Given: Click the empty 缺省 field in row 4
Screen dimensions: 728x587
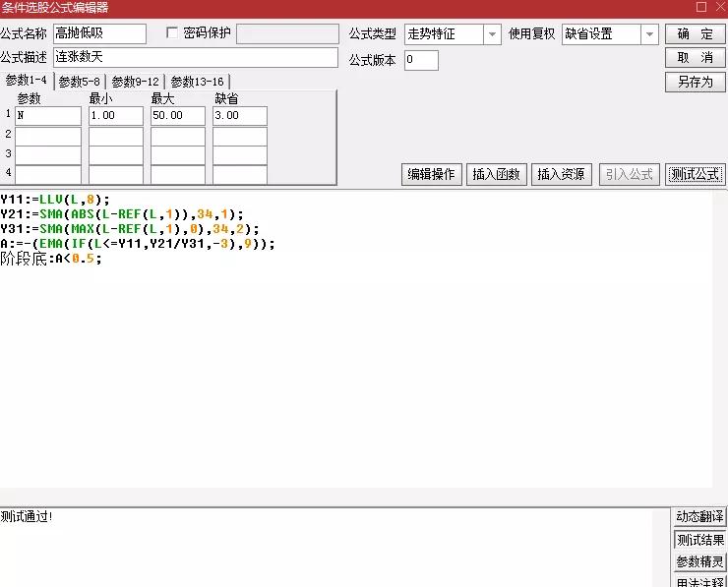Looking at the screenshot, I should tap(240, 174).
